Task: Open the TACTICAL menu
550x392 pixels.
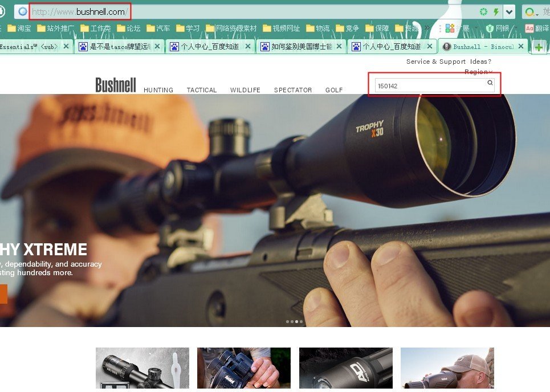Action: 202,90
